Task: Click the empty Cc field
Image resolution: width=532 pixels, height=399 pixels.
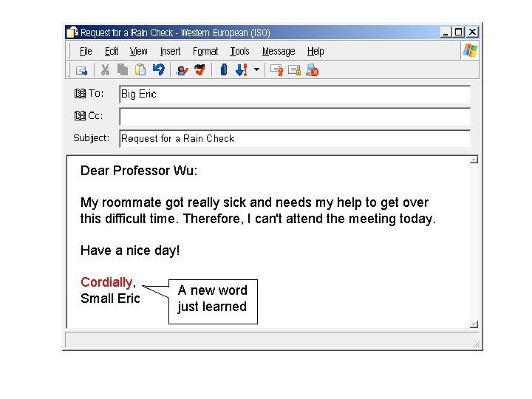Action: (295, 117)
